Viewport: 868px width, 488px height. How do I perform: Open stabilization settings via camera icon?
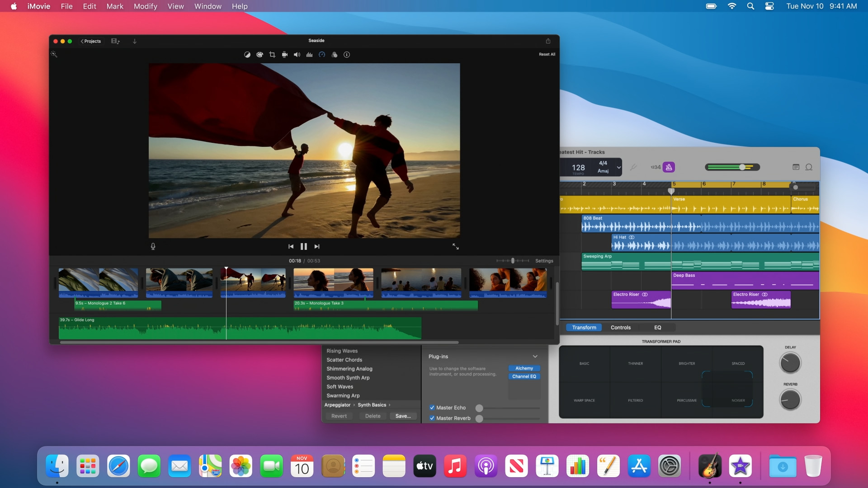point(284,55)
